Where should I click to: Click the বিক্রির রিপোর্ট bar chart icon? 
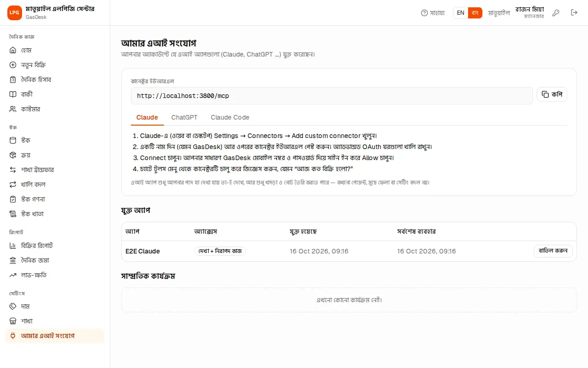click(13, 246)
